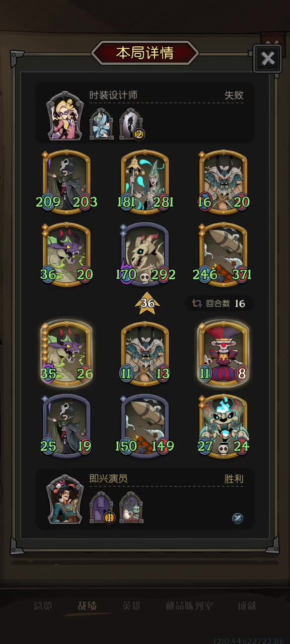Open the 27/24 blue flame skull card
This screenshot has width=290, height=644.
(223, 426)
